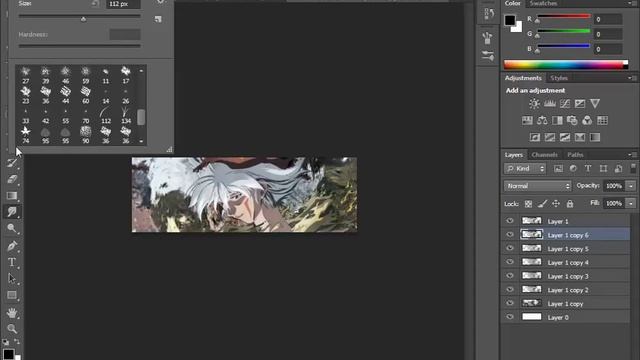
Task: Hide Layer 1 copy 3 visibility eye
Action: (510, 276)
